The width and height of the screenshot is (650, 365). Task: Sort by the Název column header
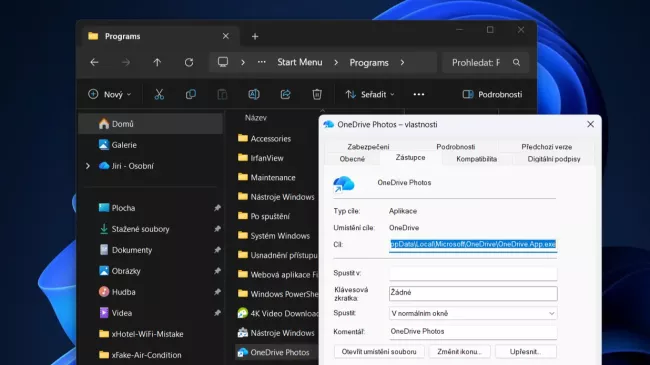tap(256, 118)
